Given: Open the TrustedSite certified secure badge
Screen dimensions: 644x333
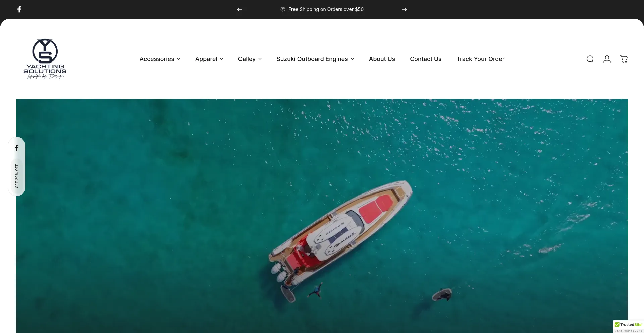Looking at the screenshot, I should point(628,327).
